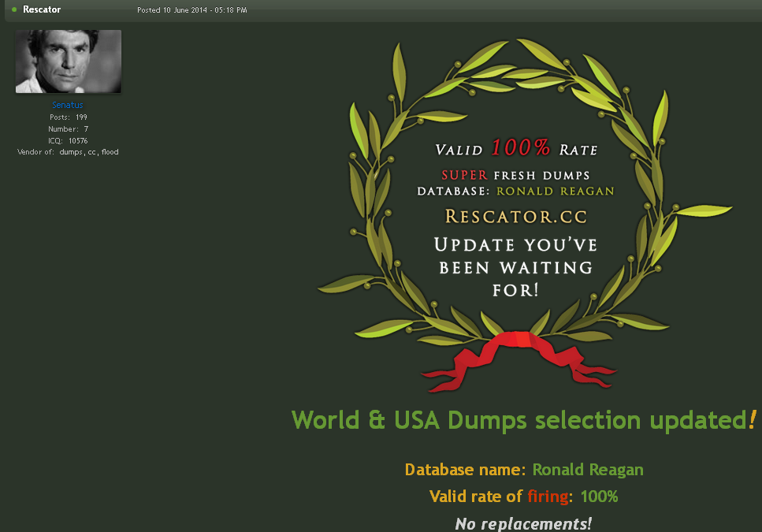Click the italic 'No replacements!' text
Screen dimensions: 762x532
(523, 523)
